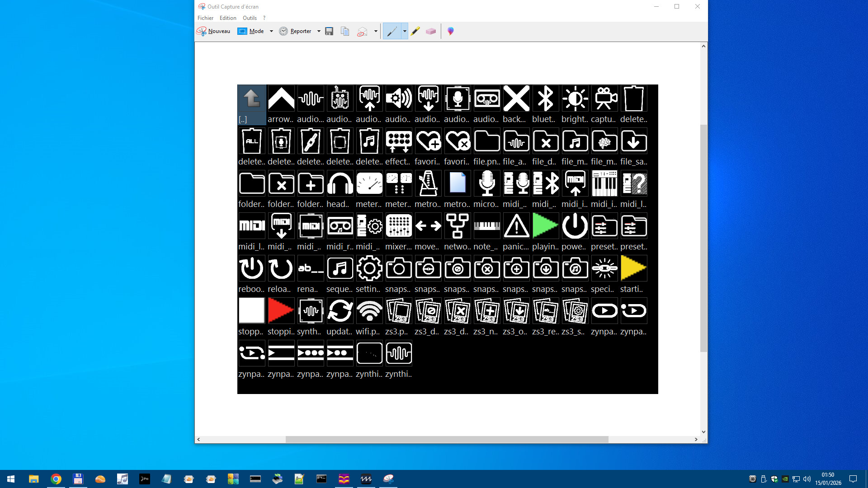Click the Copy snip icon
Screen dimensions: 868x488
pyautogui.click(x=345, y=31)
